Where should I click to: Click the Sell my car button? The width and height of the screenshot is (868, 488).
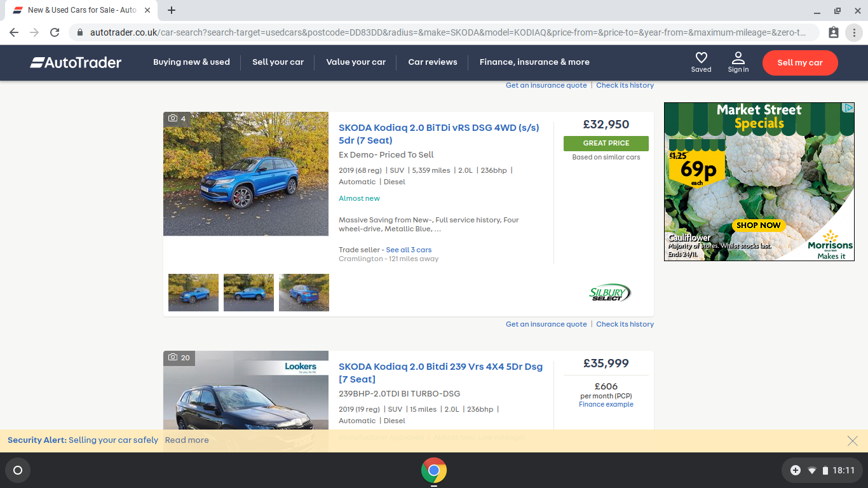(800, 62)
